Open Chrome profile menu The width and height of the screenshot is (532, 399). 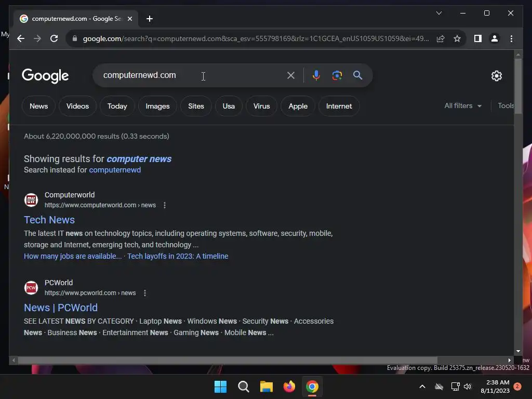[495, 38]
